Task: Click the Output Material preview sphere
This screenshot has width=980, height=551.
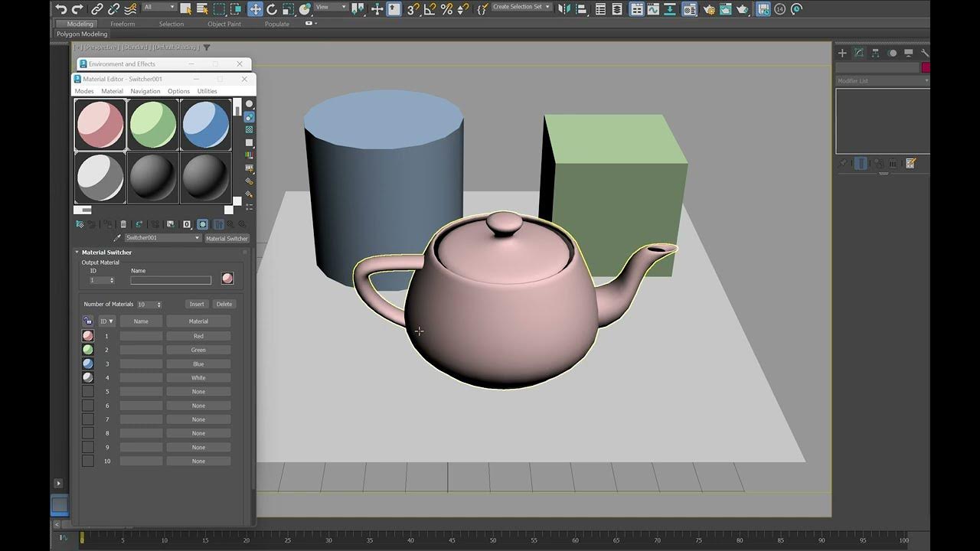Action: tap(227, 279)
